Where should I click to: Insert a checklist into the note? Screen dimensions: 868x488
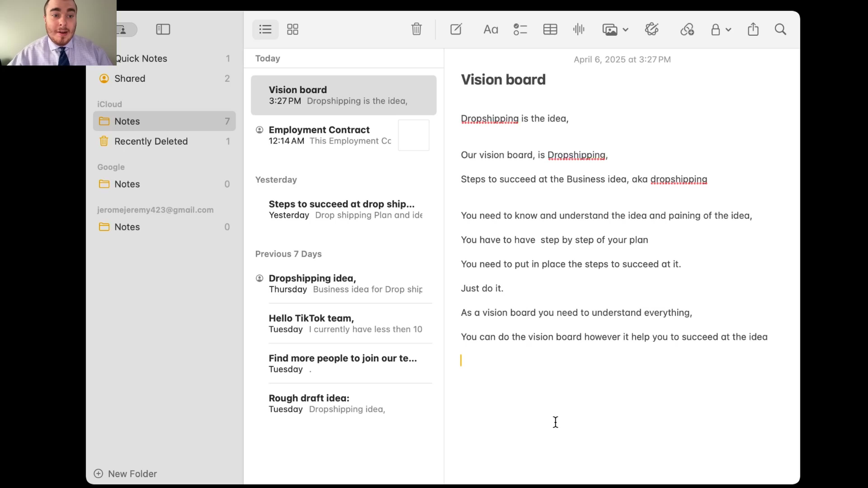tap(520, 29)
